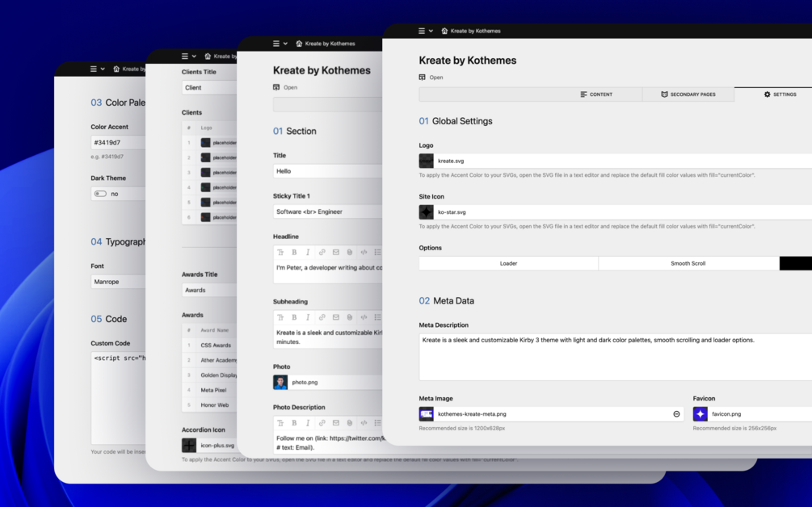Click the email icon in the Subheading toolbar
Image resolution: width=812 pixels, height=507 pixels.
tap(335, 317)
